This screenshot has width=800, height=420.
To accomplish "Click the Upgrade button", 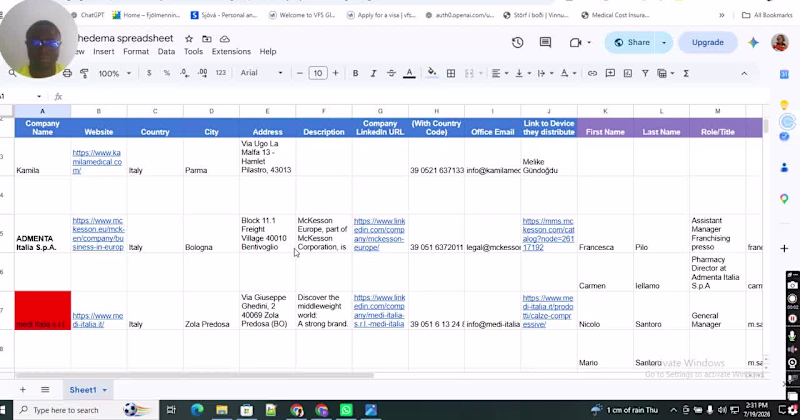I will (x=708, y=43).
